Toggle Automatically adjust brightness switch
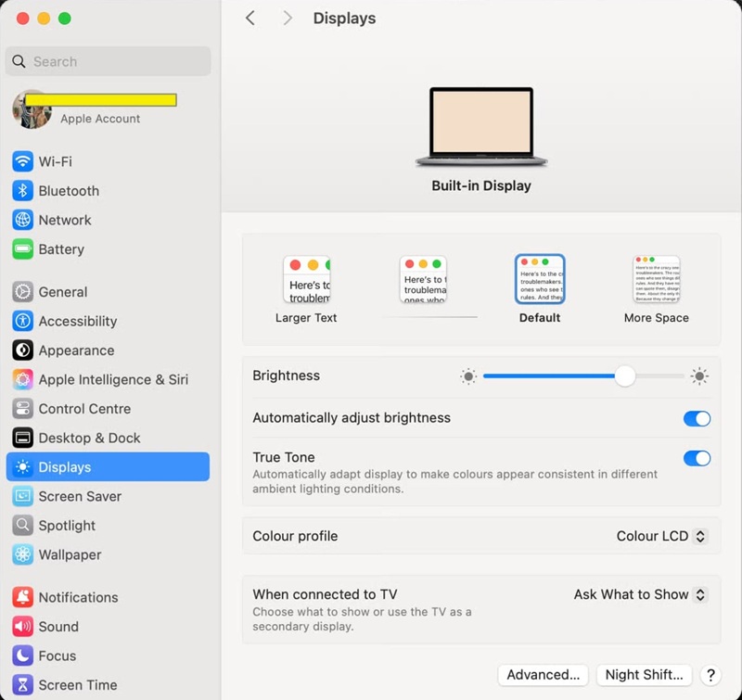Screen dimensions: 742x700 pos(697,418)
